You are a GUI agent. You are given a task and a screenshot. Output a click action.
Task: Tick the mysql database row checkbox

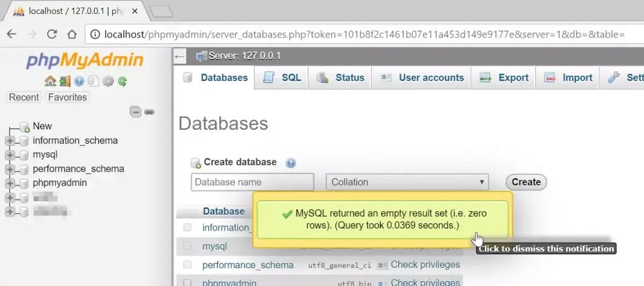point(187,246)
